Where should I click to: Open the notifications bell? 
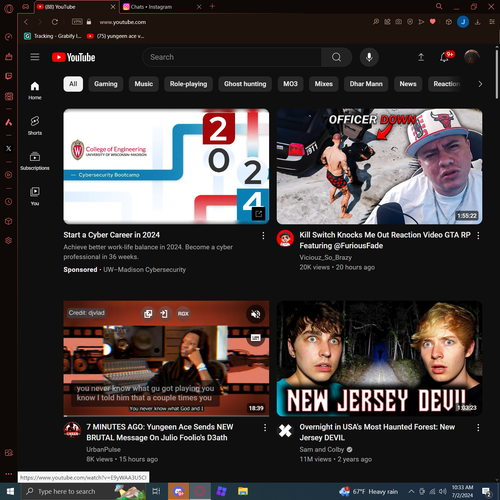[x=444, y=57]
